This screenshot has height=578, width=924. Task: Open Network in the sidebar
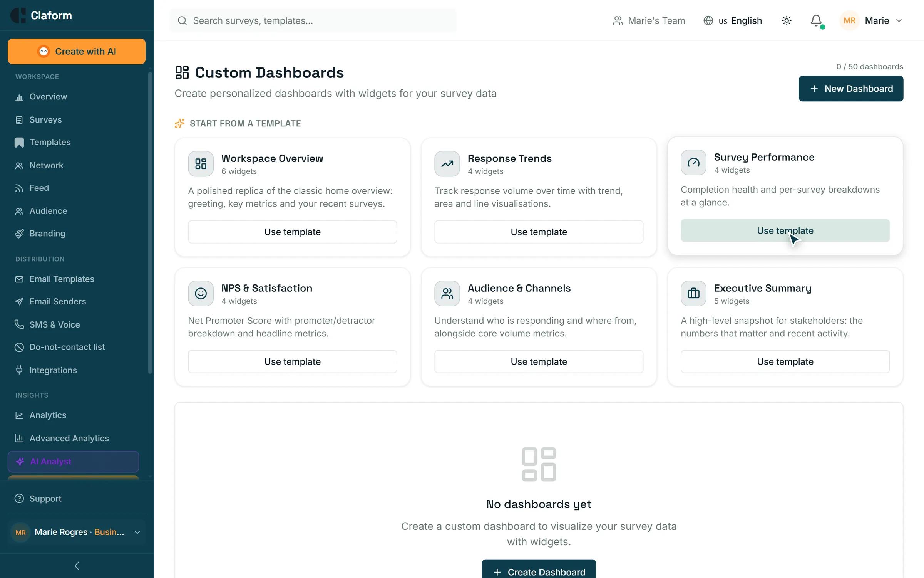73,165
